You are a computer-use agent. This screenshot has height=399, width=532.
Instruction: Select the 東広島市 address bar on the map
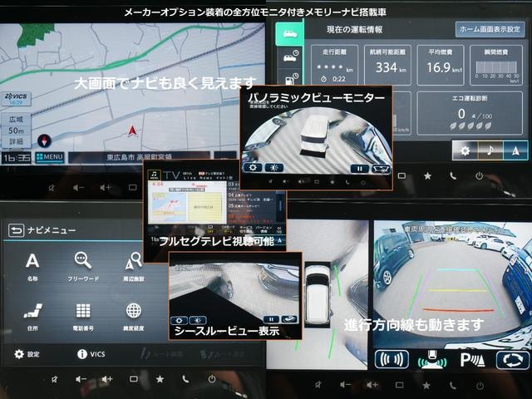tap(139, 157)
